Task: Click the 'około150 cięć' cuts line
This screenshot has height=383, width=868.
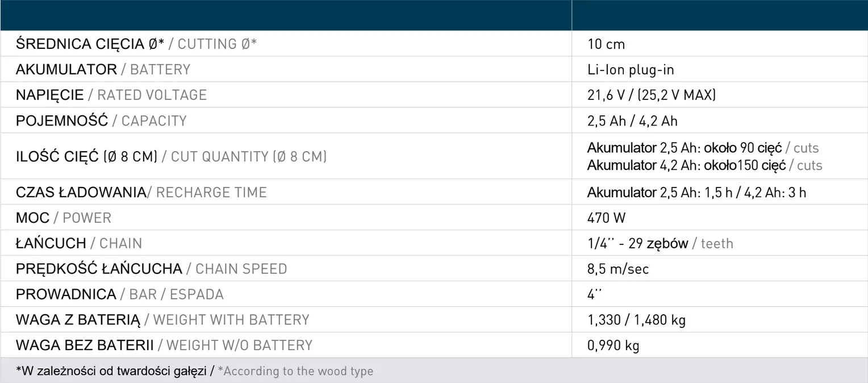Action: [x=704, y=165]
